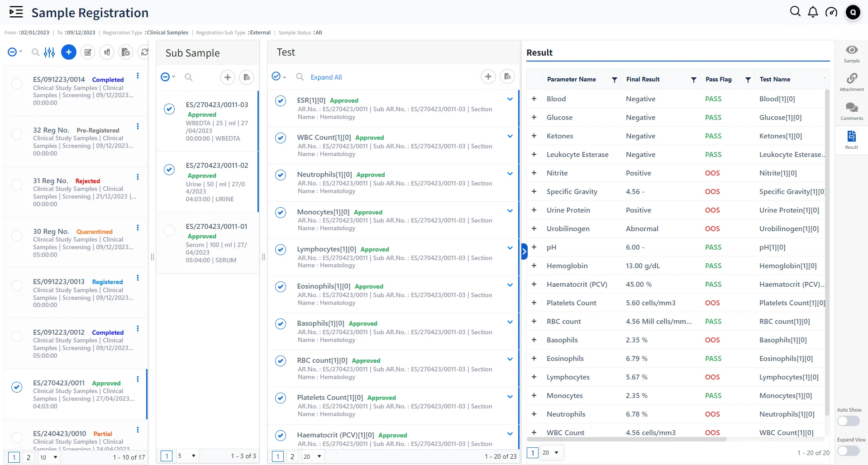Open the sample list filter sliders

click(49, 52)
